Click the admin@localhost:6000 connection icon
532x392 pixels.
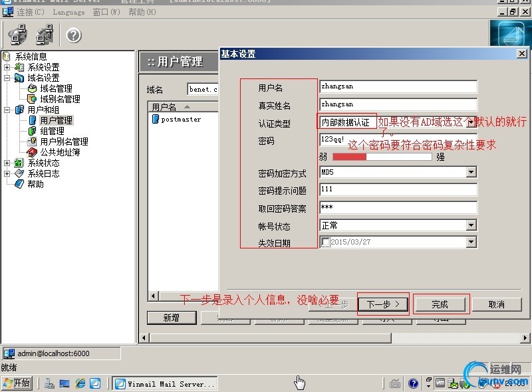[9, 353]
